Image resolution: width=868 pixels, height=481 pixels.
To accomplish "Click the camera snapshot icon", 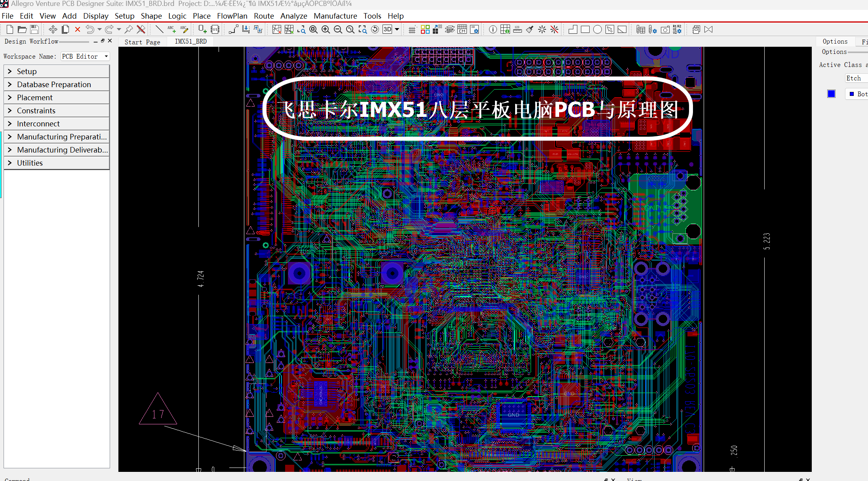I will 666,29.
